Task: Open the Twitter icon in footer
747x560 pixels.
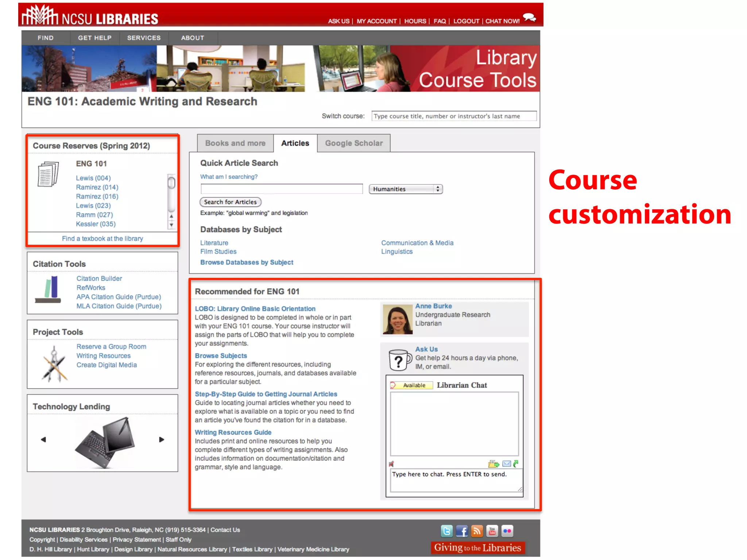Action: (x=446, y=531)
